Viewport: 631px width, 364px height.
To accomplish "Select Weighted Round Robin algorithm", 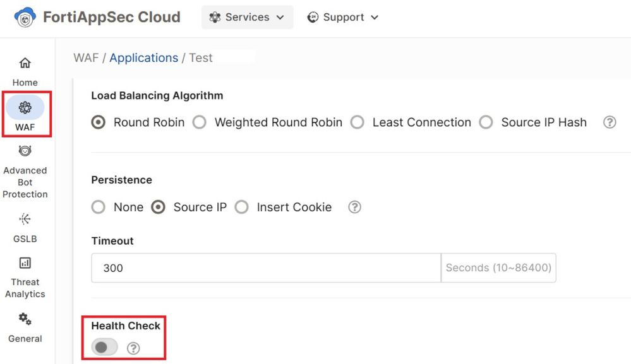I will [x=200, y=122].
